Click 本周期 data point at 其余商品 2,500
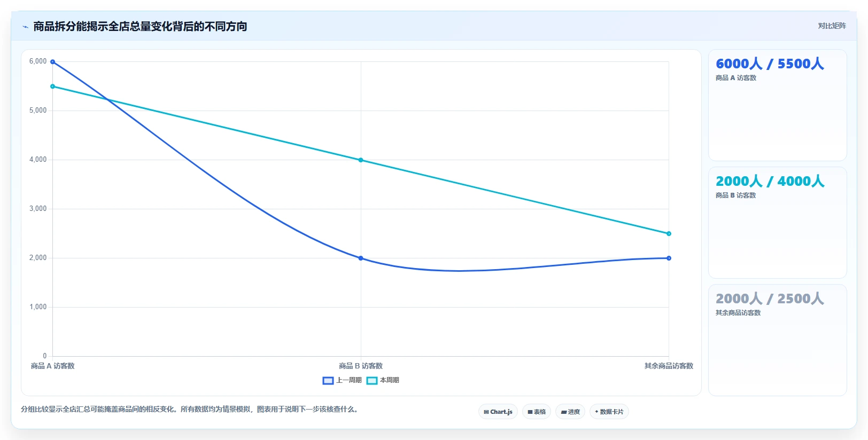Screen dimensions: 868x440 [669, 234]
